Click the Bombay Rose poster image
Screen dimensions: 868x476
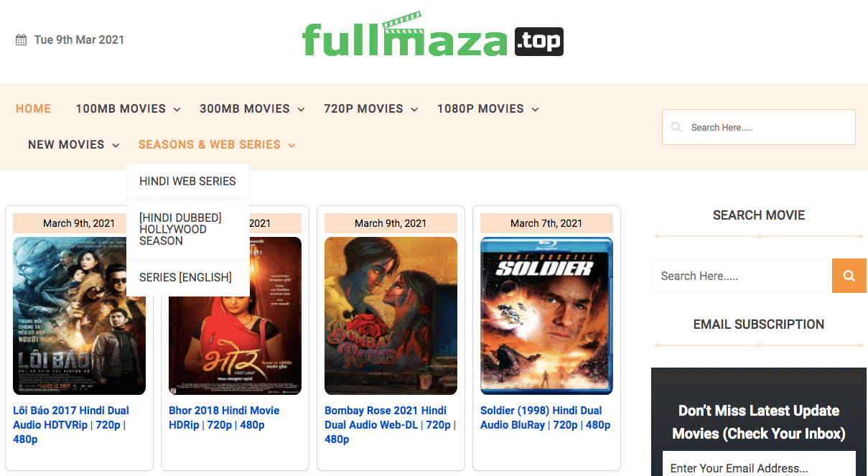[x=391, y=316]
